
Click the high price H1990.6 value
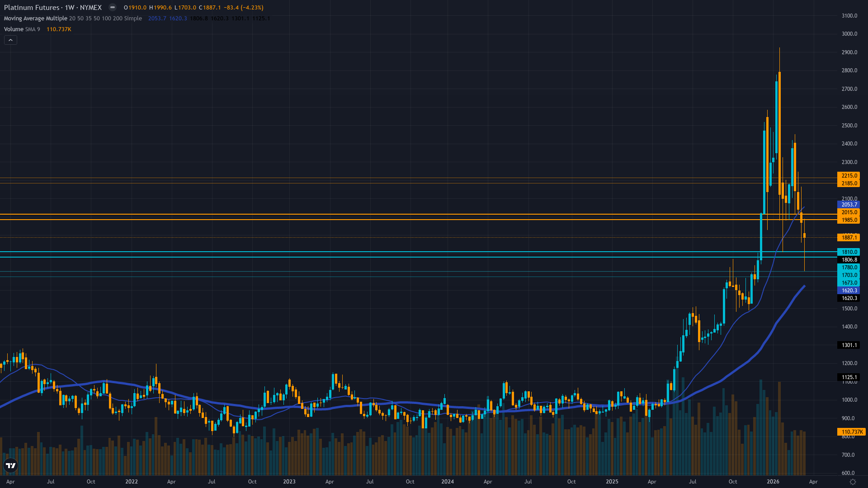pos(160,8)
